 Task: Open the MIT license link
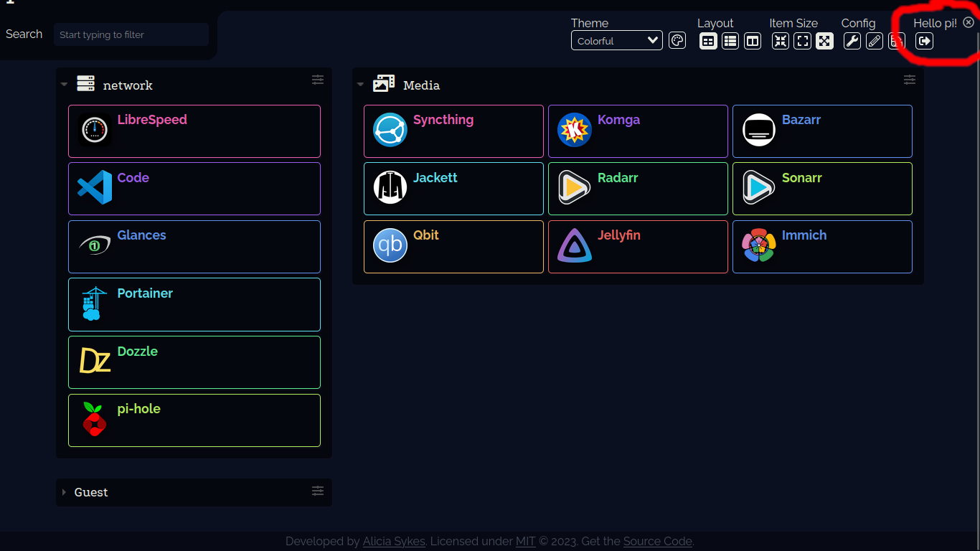(x=526, y=542)
